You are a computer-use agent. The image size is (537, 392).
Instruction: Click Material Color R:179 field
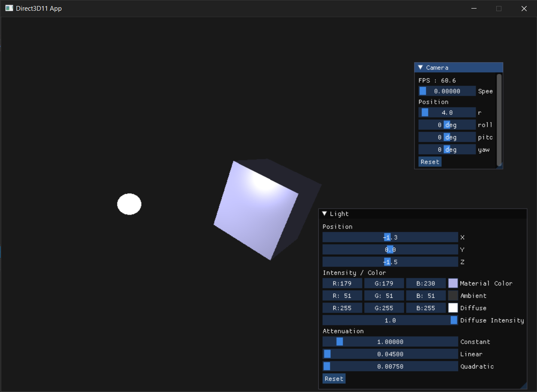click(342, 283)
